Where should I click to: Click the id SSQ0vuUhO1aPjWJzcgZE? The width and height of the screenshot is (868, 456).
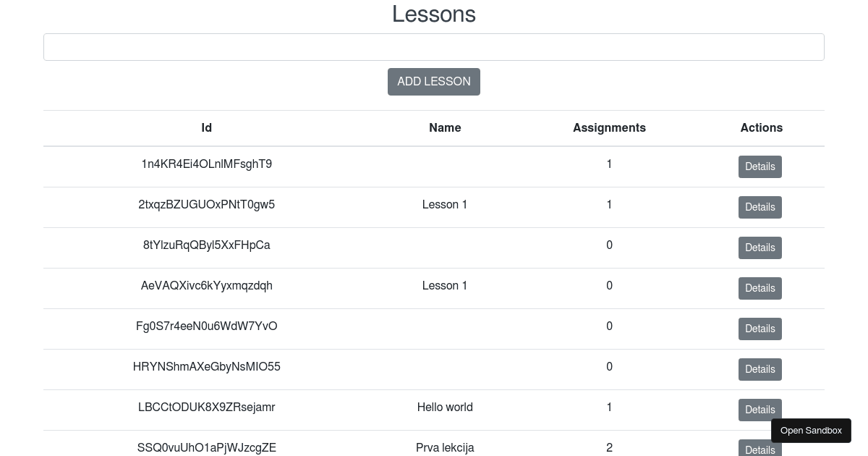pyautogui.click(x=206, y=448)
